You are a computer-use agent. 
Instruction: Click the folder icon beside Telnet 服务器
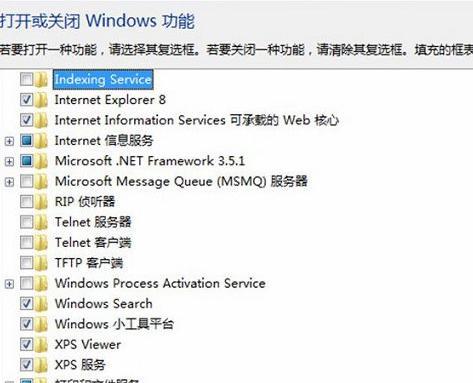pos(41,222)
